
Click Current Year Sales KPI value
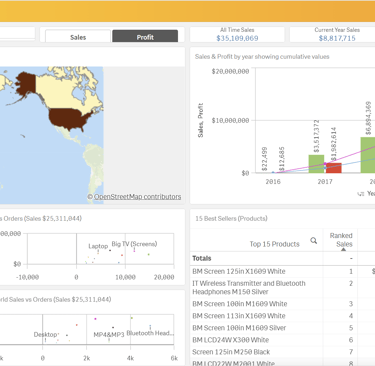pos(337,38)
